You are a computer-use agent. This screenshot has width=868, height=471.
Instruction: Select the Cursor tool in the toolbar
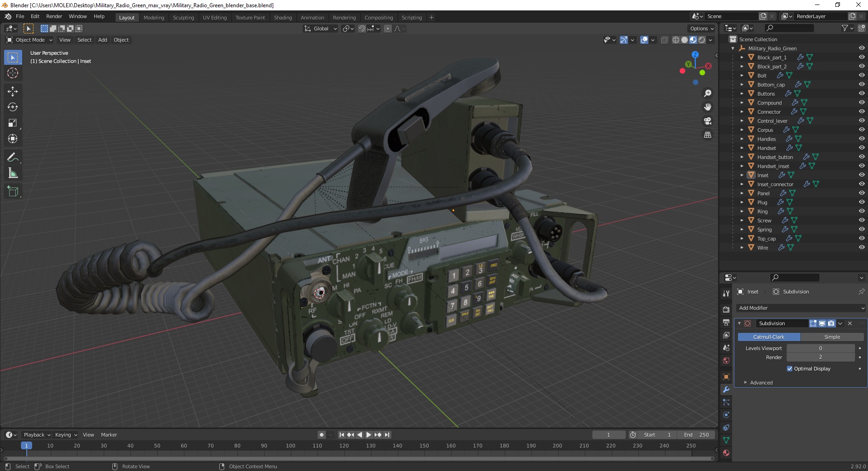13,73
